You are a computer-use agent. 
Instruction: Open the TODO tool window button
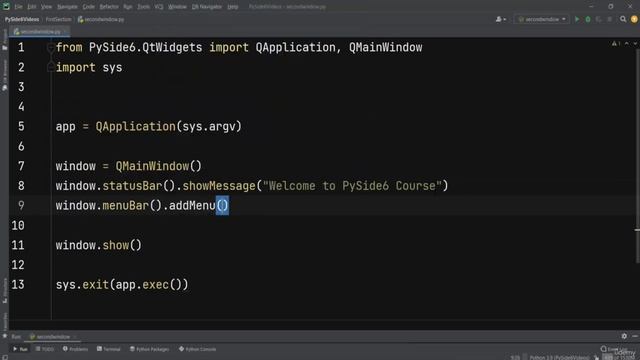tap(44, 349)
